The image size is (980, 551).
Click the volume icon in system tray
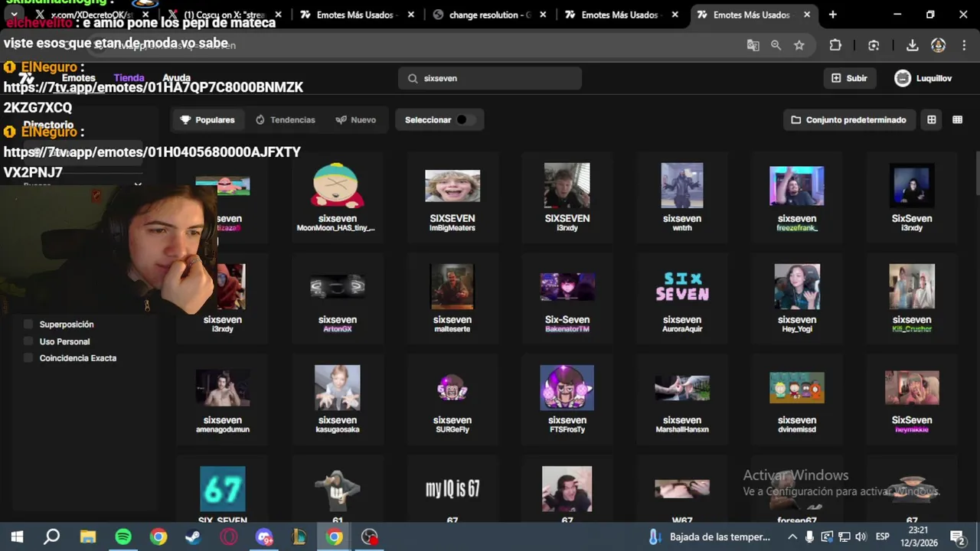point(861,537)
